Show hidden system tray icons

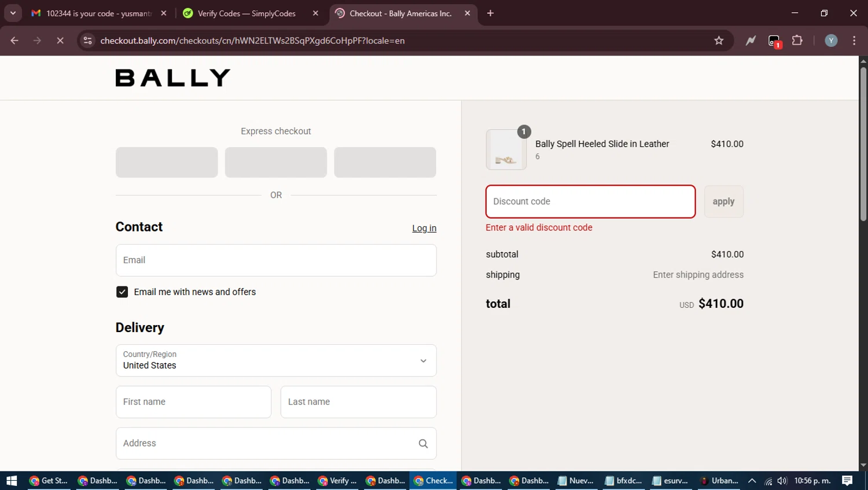pyautogui.click(x=752, y=481)
